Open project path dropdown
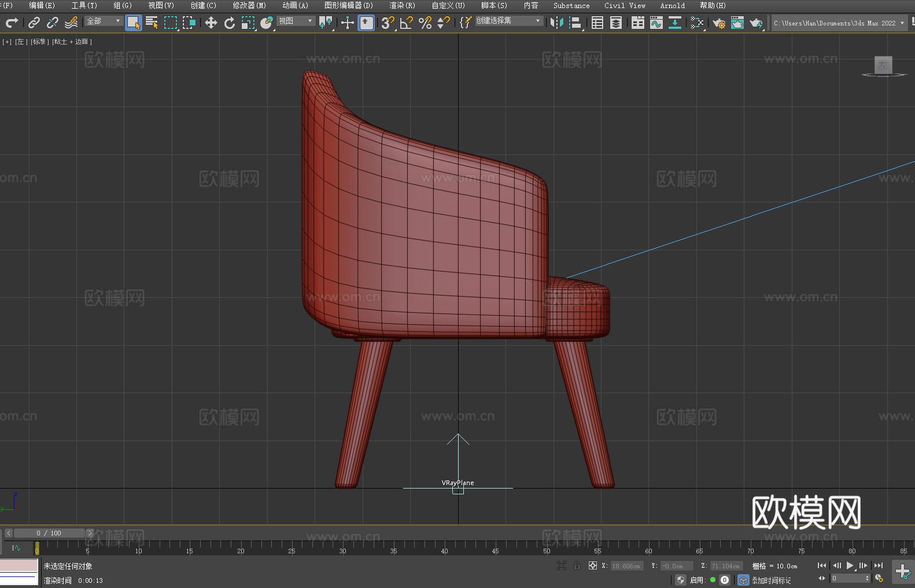The height and width of the screenshot is (588, 915). (839, 23)
